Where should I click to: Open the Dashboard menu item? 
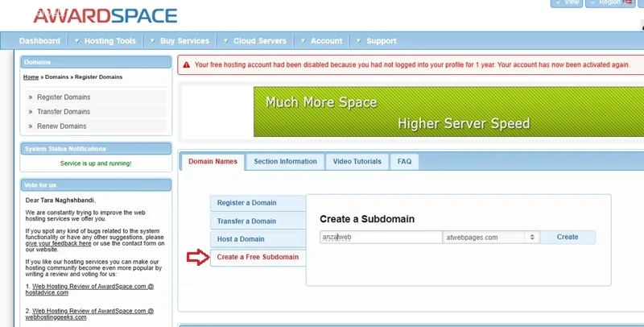(x=39, y=40)
